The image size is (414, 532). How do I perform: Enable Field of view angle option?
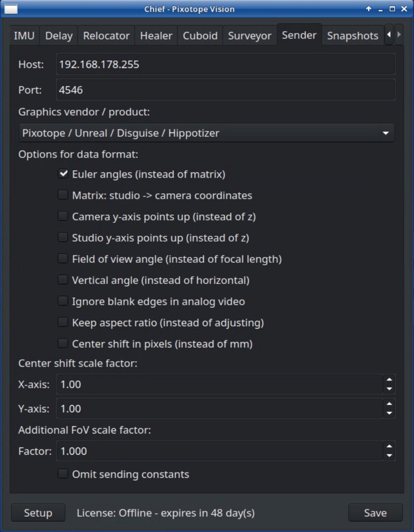[x=63, y=258]
